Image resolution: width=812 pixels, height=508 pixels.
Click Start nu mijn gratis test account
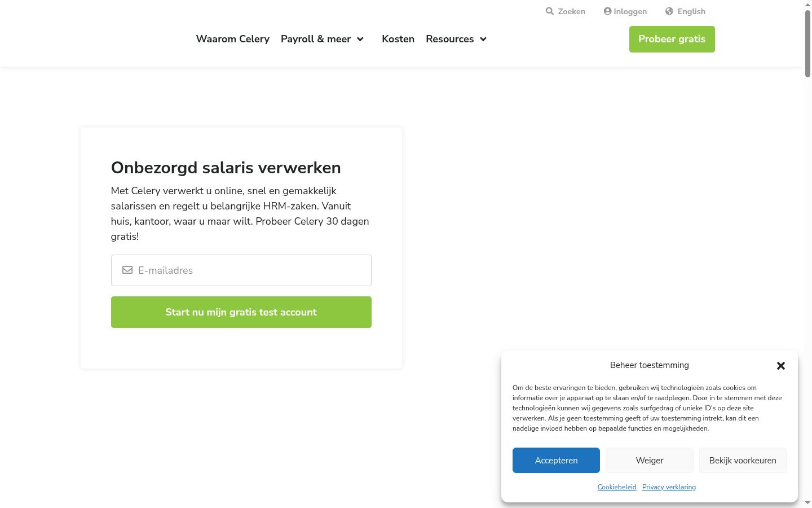[241, 312]
